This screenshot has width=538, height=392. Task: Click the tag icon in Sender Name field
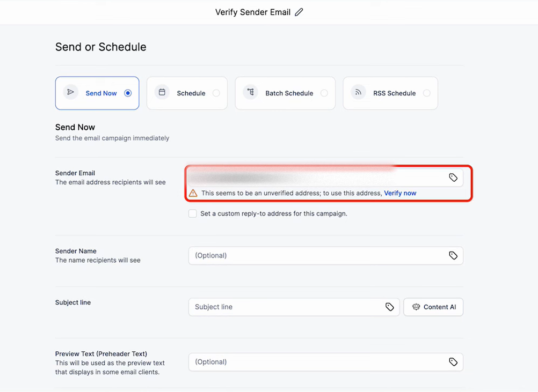[453, 256]
